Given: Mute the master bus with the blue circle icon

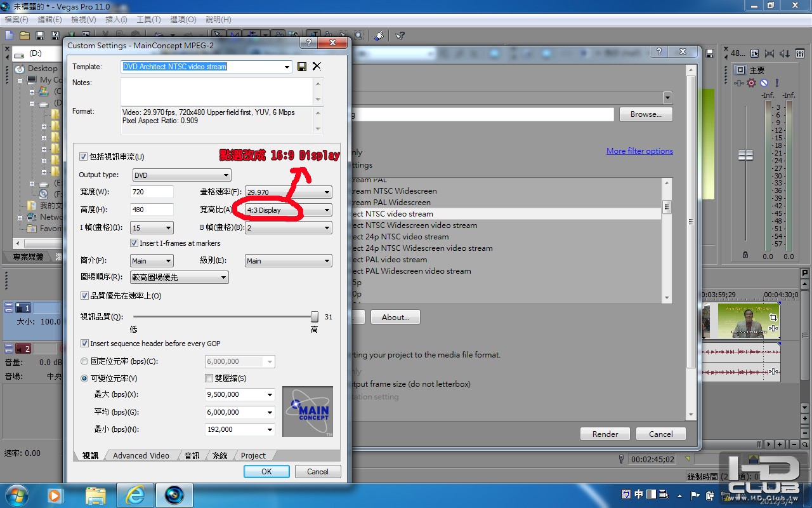Looking at the screenshot, I should coord(764,83).
